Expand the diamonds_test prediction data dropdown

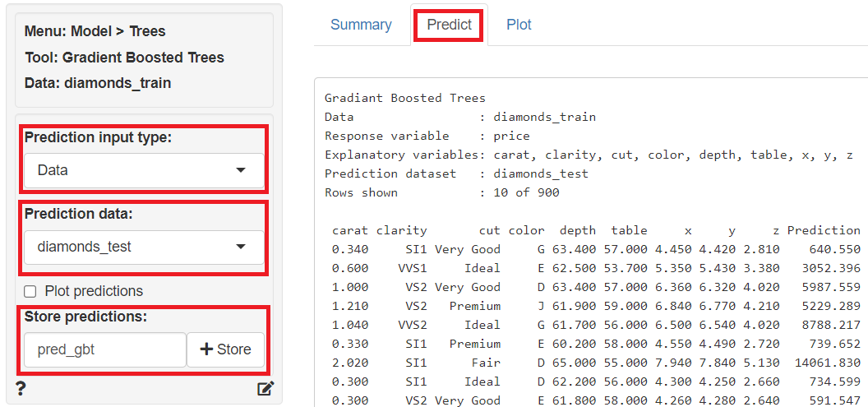click(x=144, y=247)
